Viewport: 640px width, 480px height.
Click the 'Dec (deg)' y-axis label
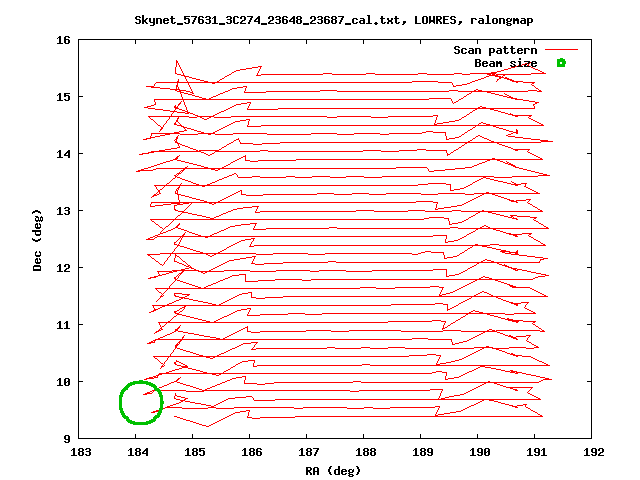[x=37, y=240]
